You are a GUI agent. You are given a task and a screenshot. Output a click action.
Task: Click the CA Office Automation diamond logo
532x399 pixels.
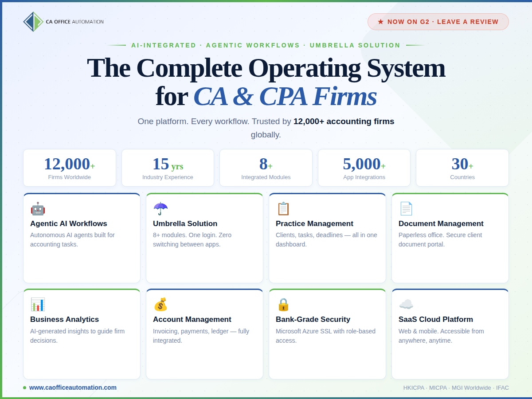coord(33,22)
